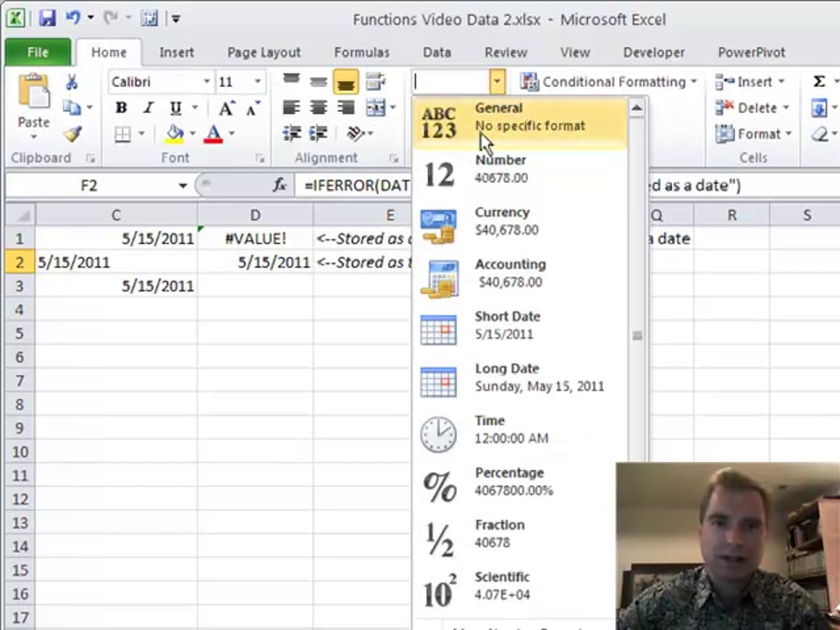Image resolution: width=840 pixels, height=630 pixels.
Task: Apply the yellow Fill Color bucket
Action: tap(175, 133)
